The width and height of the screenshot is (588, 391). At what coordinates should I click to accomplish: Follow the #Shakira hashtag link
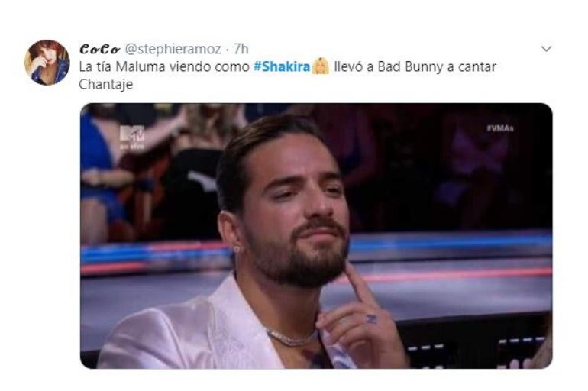pyautogui.click(x=282, y=66)
